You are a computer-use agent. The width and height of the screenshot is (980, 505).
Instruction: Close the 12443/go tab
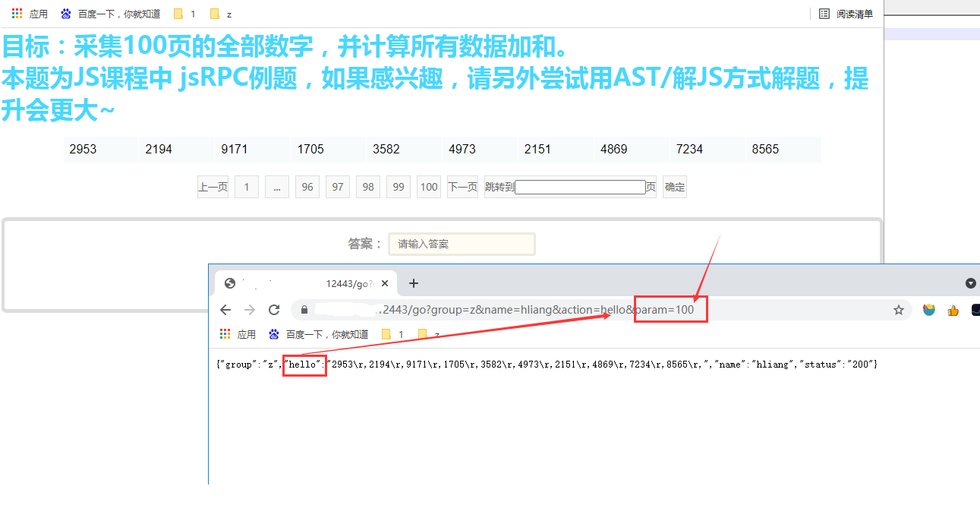pos(385,283)
